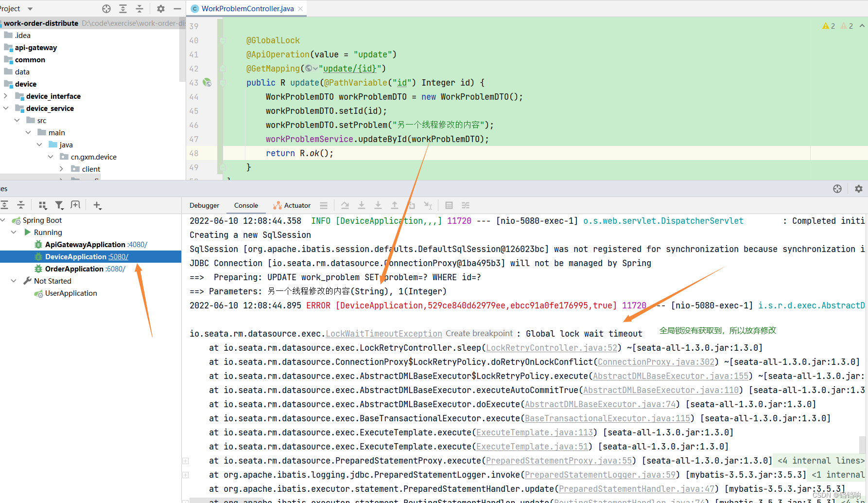868x503 pixels.
Task: Click the Services panel crosshair icon
Action: [x=837, y=189]
